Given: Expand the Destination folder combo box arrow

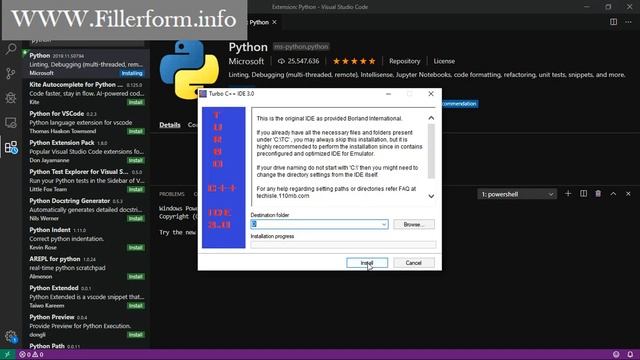Looking at the screenshot, I should point(384,224).
